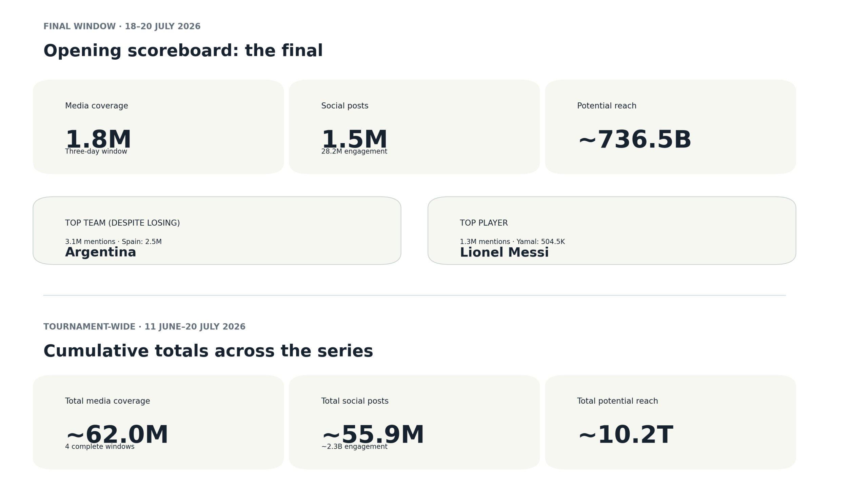This screenshot has height=488, width=868.
Task: Click 'Cumulative totals across the series' heading
Action: coord(208,351)
